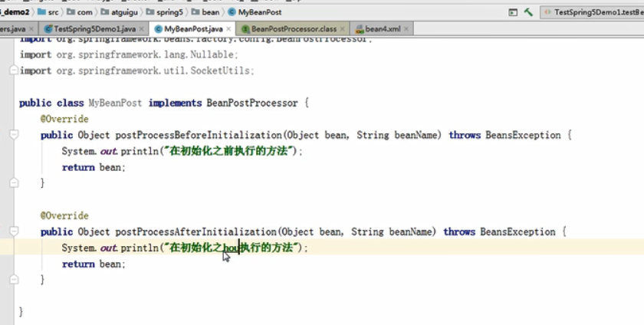Viewport: 644px width, 325px height.
Task: Close the bean4.xml tab
Action: pyautogui.click(x=406, y=29)
